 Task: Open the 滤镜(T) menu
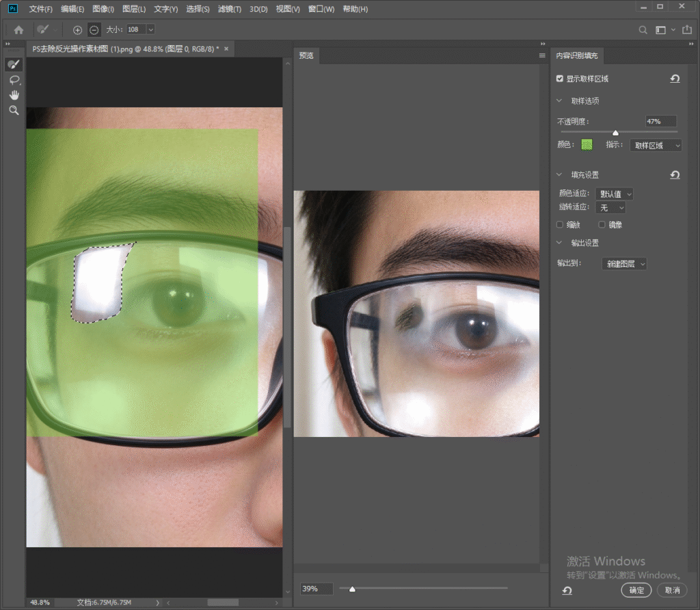(230, 9)
